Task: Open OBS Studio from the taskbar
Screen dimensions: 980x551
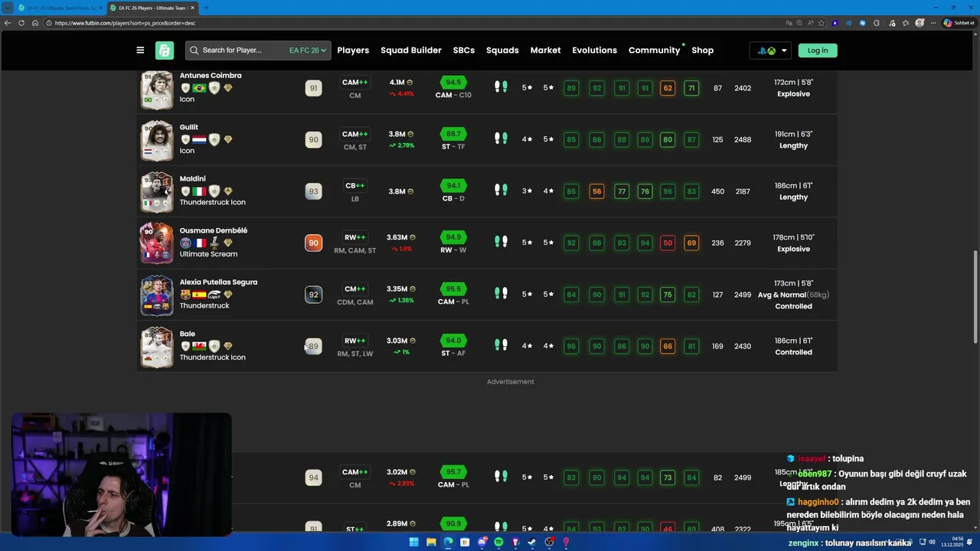Action: [x=549, y=542]
